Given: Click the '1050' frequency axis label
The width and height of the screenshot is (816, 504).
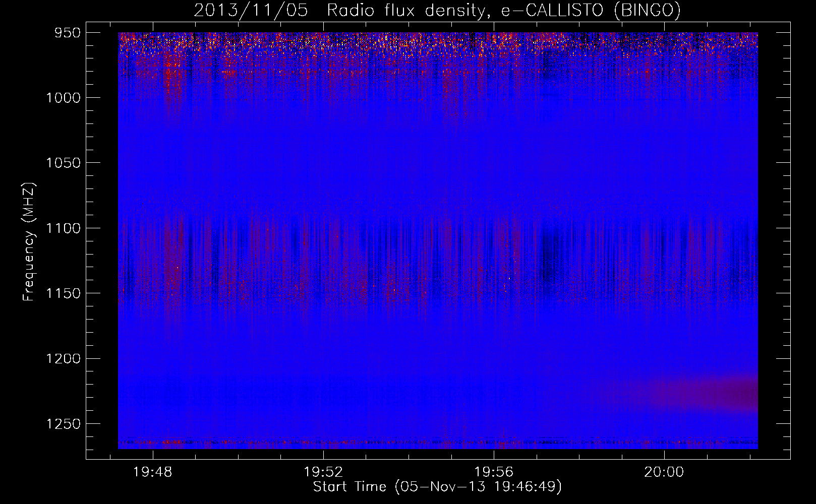Looking at the screenshot, I should (x=63, y=162).
